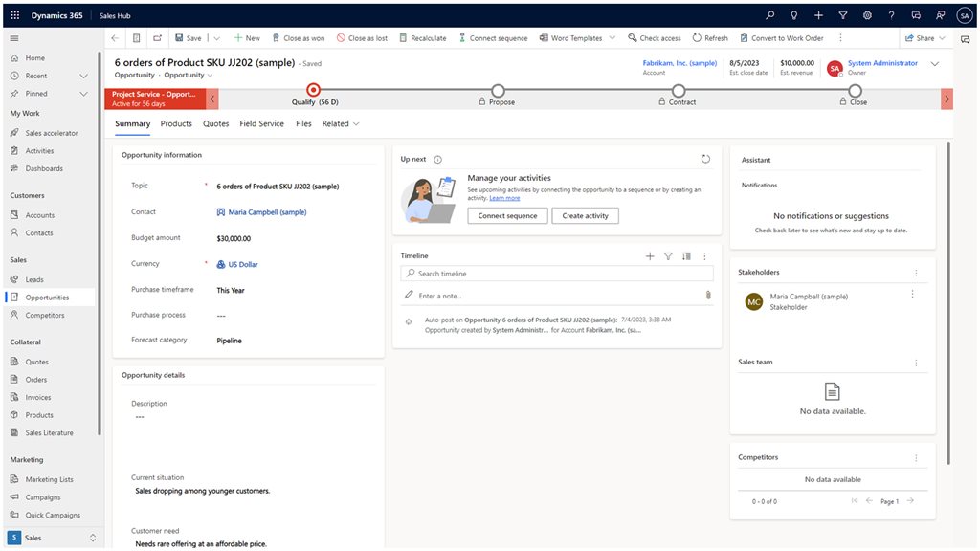Click Close as lost
This screenshot has height=551, width=980.
pyautogui.click(x=362, y=38)
